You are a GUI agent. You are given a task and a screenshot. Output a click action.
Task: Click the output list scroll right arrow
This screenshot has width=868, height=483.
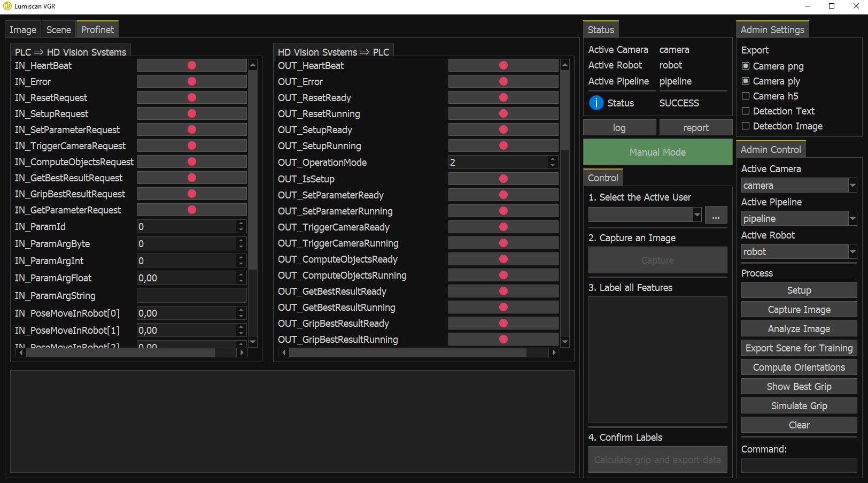554,352
